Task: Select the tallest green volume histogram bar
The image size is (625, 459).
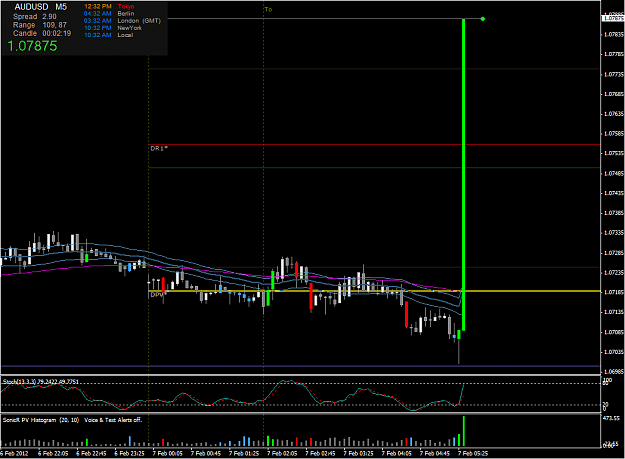Action: (464, 431)
